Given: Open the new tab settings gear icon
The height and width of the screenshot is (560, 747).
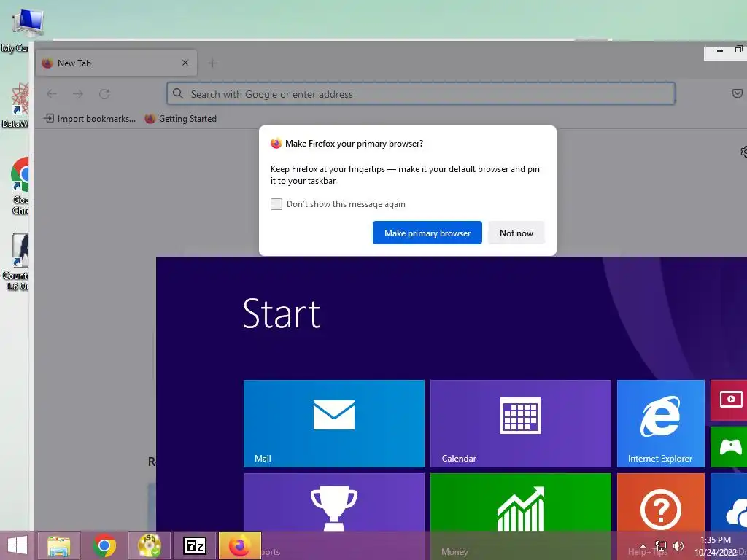Looking at the screenshot, I should point(743,152).
